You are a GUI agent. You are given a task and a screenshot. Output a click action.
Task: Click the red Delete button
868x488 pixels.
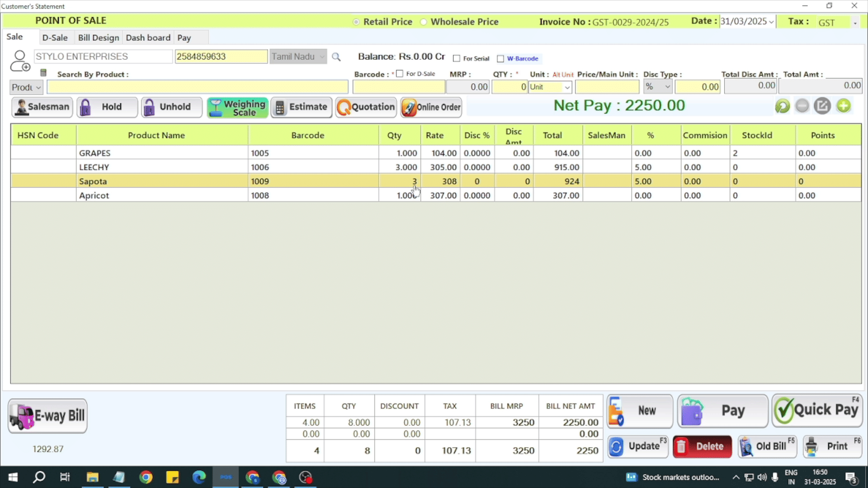(702, 446)
